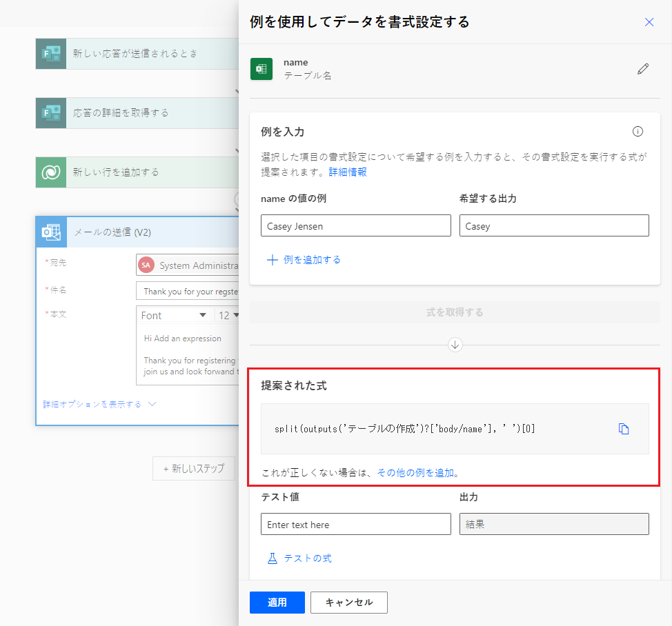Click the 新しいステップ button
The width and height of the screenshot is (672, 626).
pyautogui.click(x=194, y=468)
